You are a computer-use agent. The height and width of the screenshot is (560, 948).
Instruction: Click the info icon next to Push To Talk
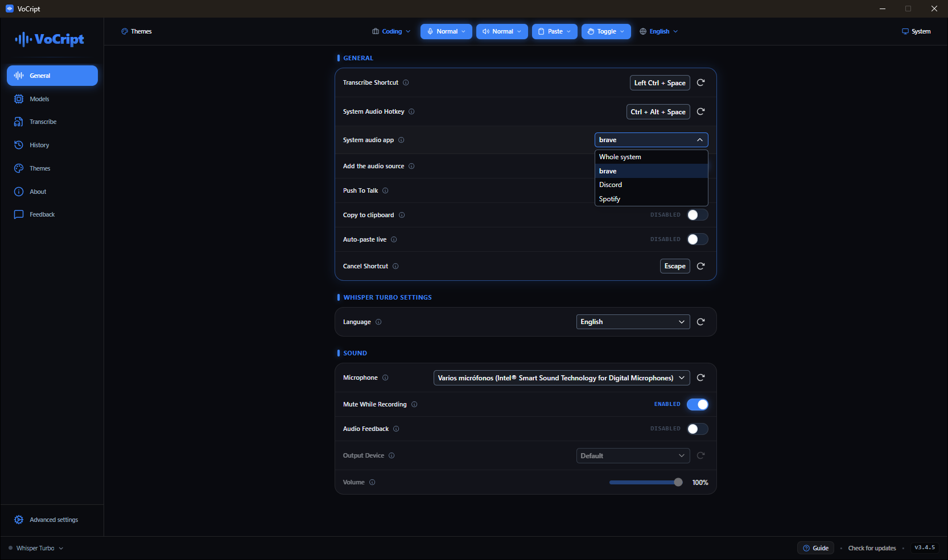pos(385,190)
